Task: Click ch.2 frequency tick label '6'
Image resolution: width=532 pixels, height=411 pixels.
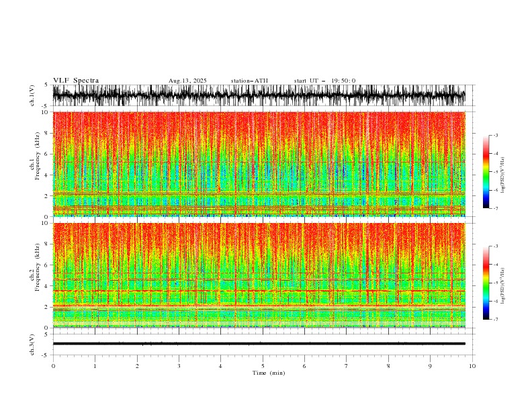Action: pyautogui.click(x=48, y=265)
